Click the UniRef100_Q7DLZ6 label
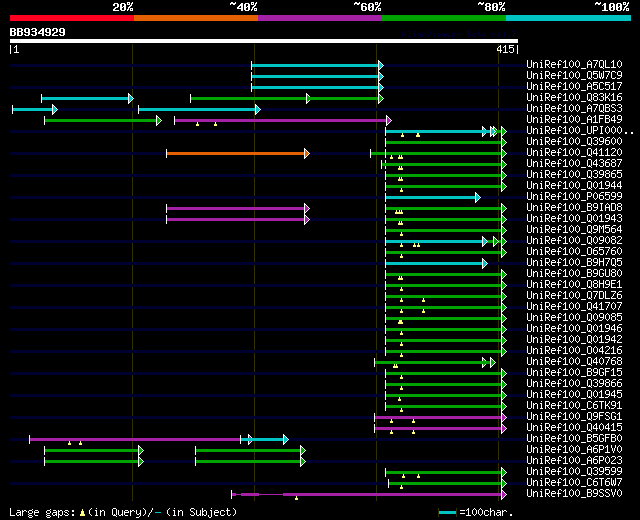The height and width of the screenshot is (520, 640). tap(574, 296)
